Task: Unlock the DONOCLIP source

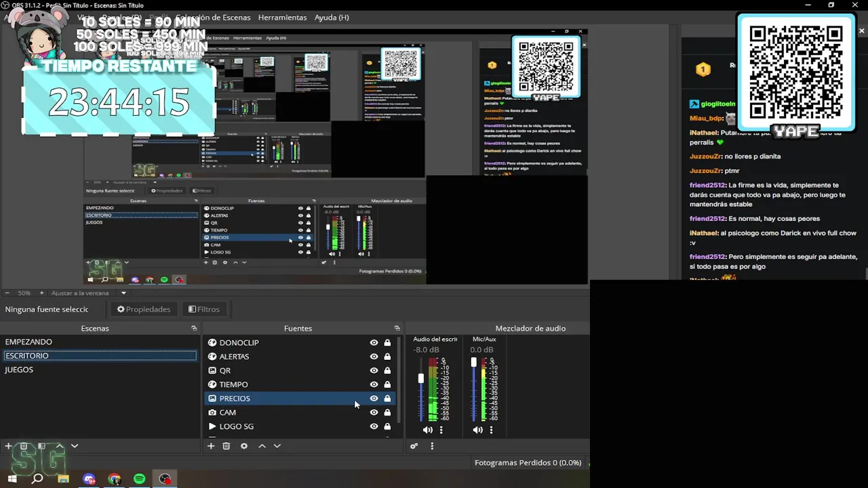Action: pos(387,342)
